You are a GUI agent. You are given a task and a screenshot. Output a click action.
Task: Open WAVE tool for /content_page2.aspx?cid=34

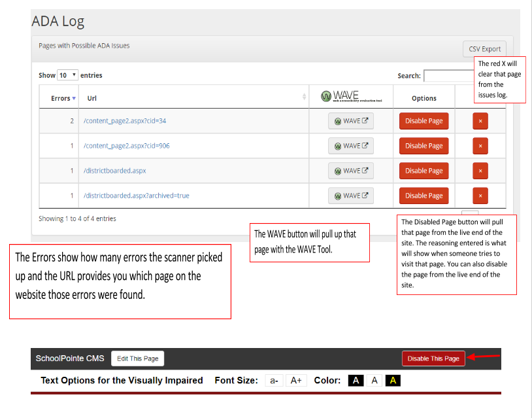tap(351, 121)
